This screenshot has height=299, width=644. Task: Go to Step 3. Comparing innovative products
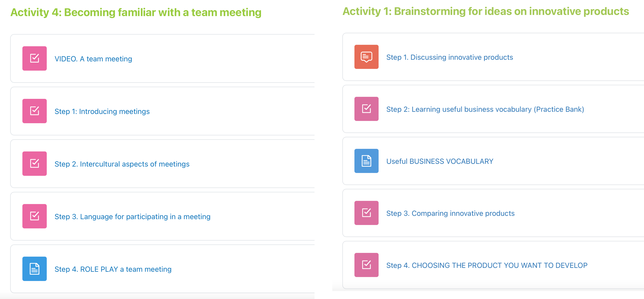pyautogui.click(x=450, y=213)
